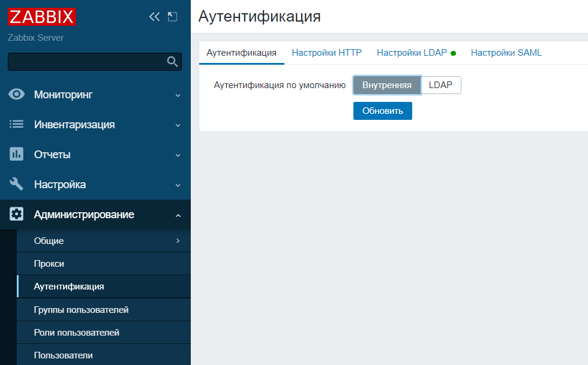This screenshot has width=588, height=365.
Task: Open the Общие submenu arrow
Action: point(178,240)
